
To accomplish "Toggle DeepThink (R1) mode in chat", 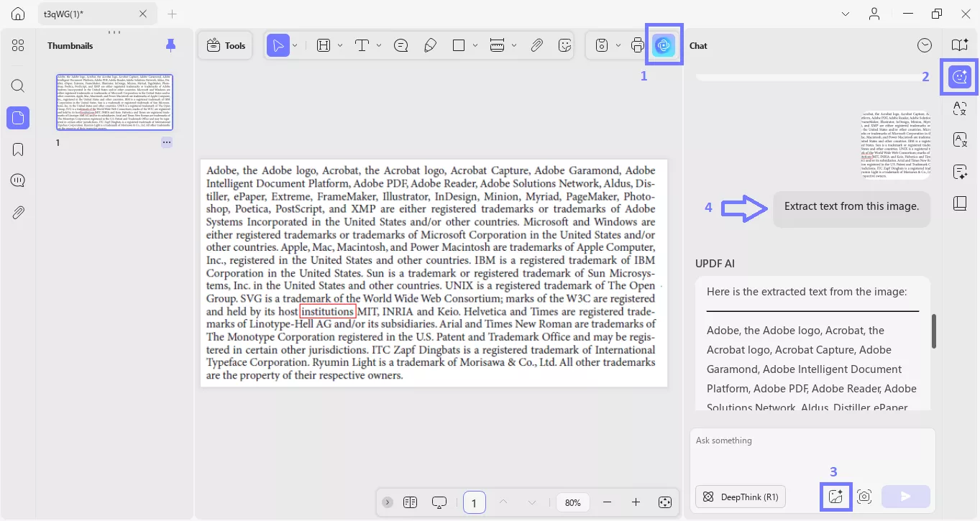I will (x=740, y=497).
